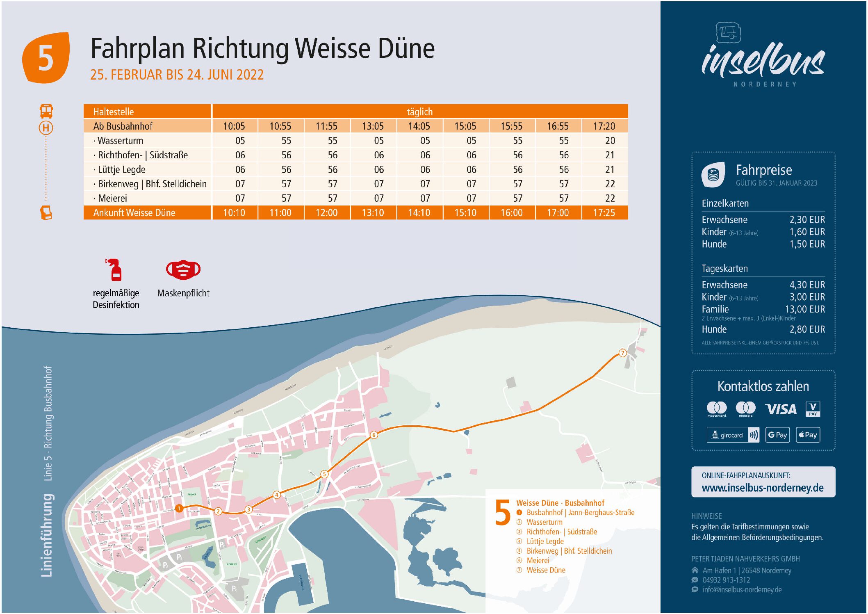Click map stop marker 3 on the route

[248, 509]
